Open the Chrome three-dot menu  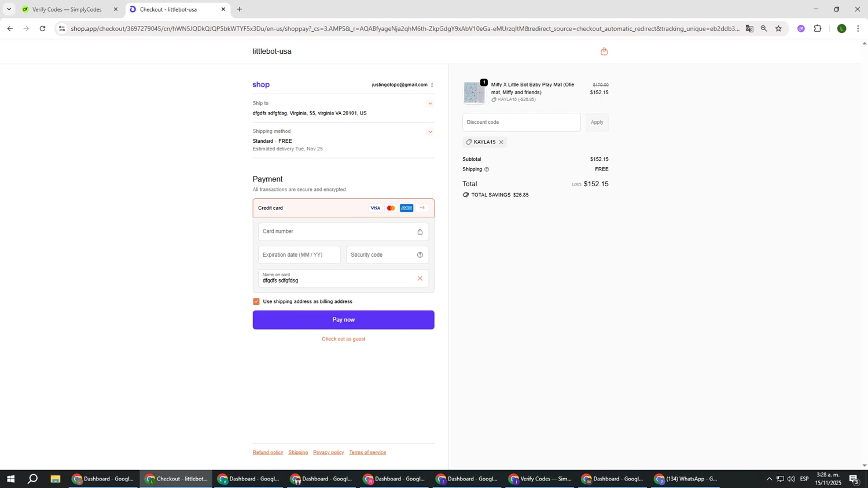pyautogui.click(x=858, y=28)
